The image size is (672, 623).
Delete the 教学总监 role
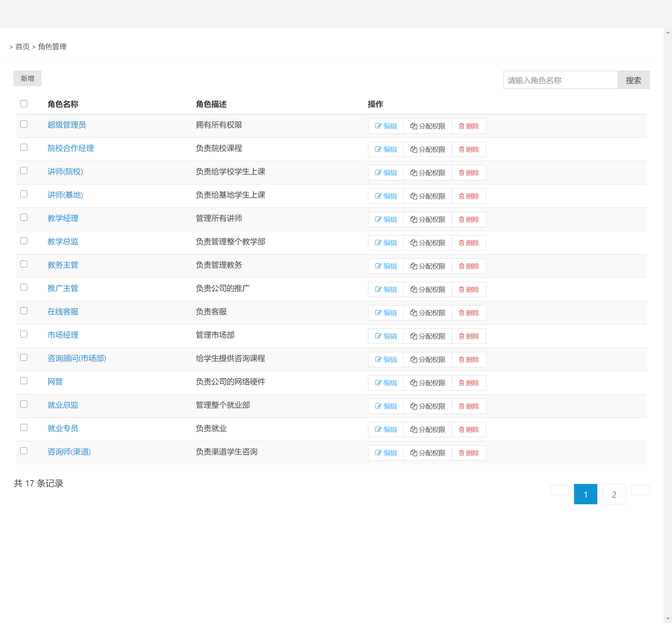click(469, 243)
